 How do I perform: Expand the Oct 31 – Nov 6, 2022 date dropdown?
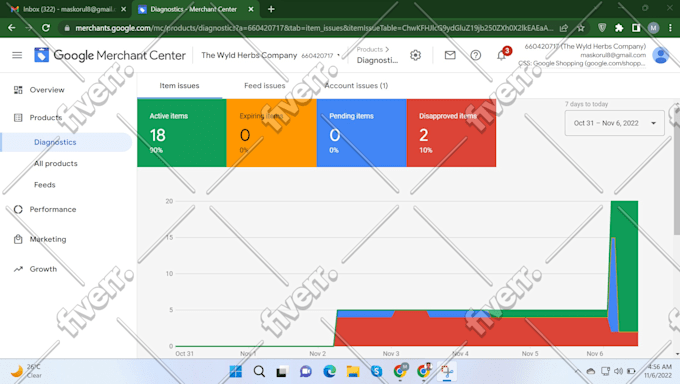point(615,123)
